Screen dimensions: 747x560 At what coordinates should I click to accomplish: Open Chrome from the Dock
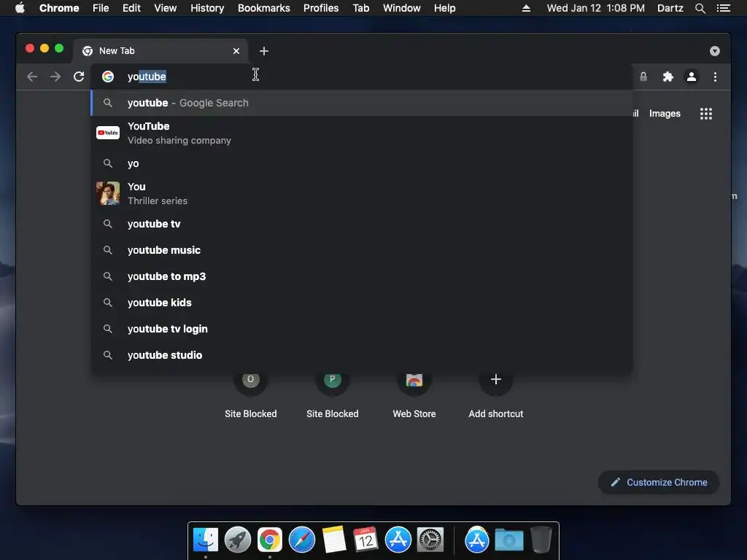(270, 540)
